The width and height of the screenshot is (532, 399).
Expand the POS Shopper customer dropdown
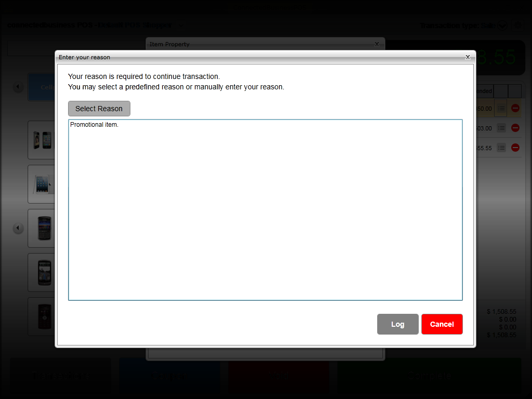[181, 25]
